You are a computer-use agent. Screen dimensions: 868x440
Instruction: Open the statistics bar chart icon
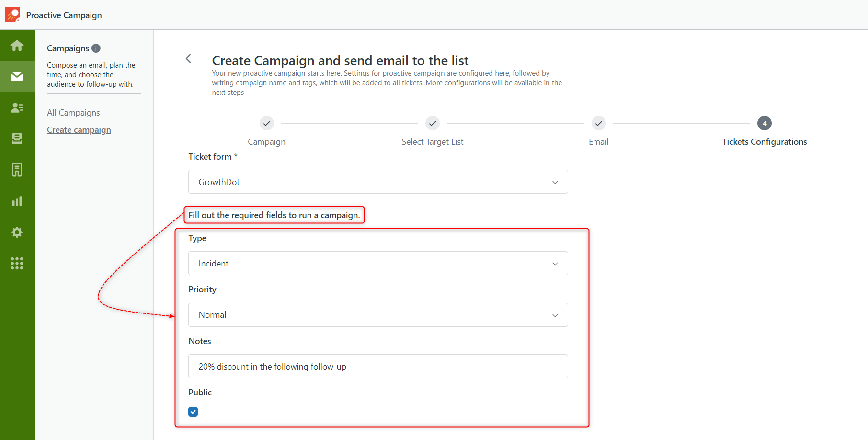pyautogui.click(x=17, y=201)
